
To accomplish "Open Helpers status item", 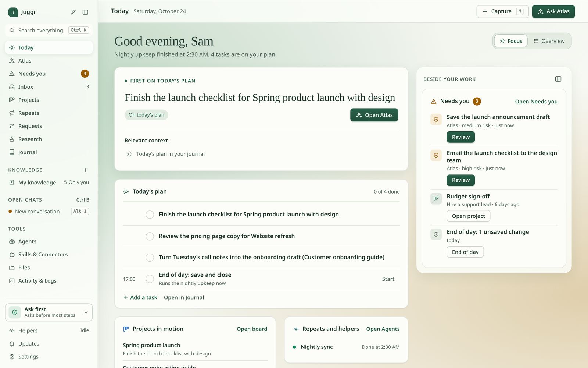I will [49, 330].
